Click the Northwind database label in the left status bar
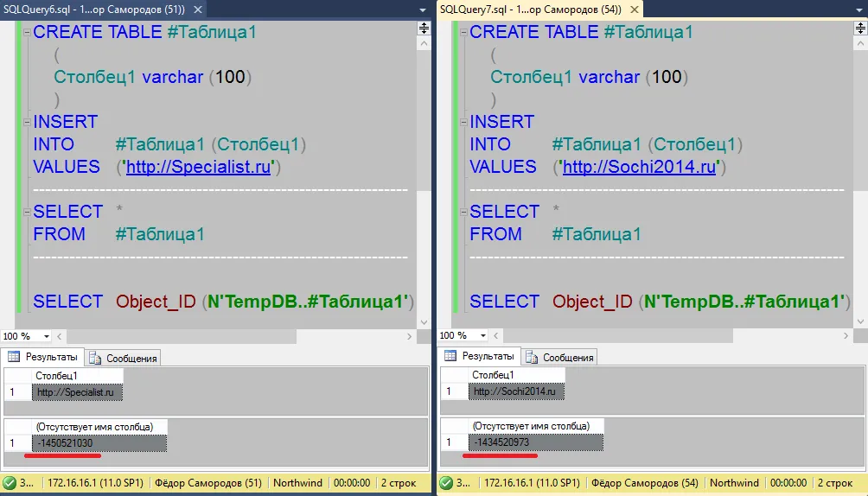Image resolution: width=868 pixels, height=496 pixels. 297,483
